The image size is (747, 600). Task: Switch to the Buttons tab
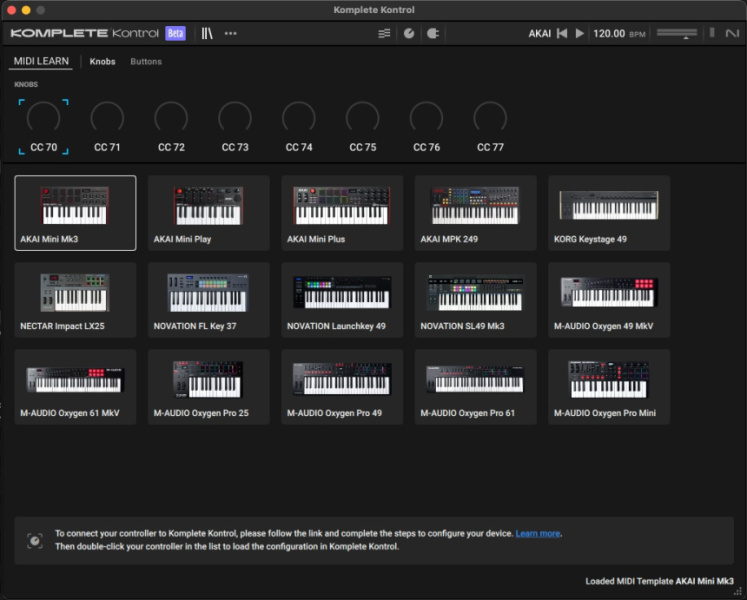click(146, 61)
